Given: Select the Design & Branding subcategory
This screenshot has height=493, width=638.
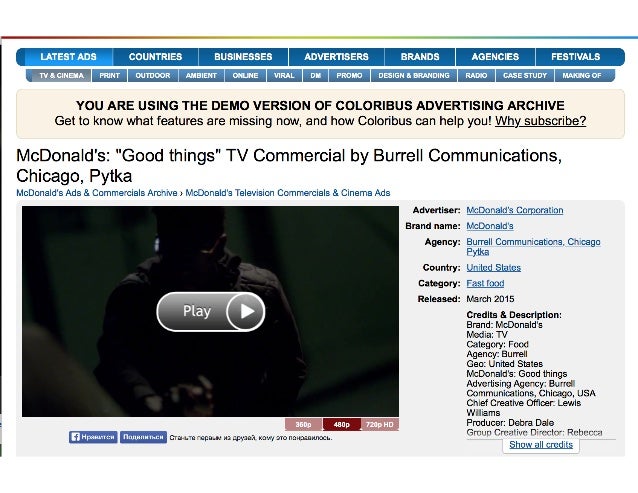Looking at the screenshot, I should click(x=414, y=76).
